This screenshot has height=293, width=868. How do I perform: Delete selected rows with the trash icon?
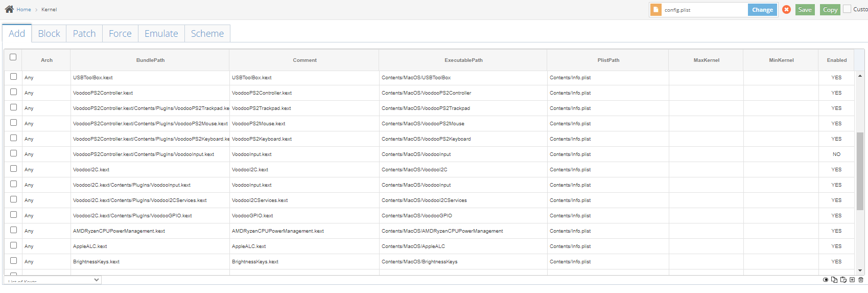click(x=861, y=280)
